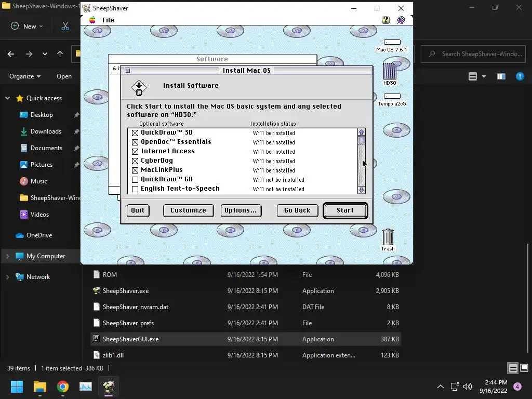This screenshot has height=399, width=532.
Task: Open the File menu in SheepShaver
Action: coord(108,20)
